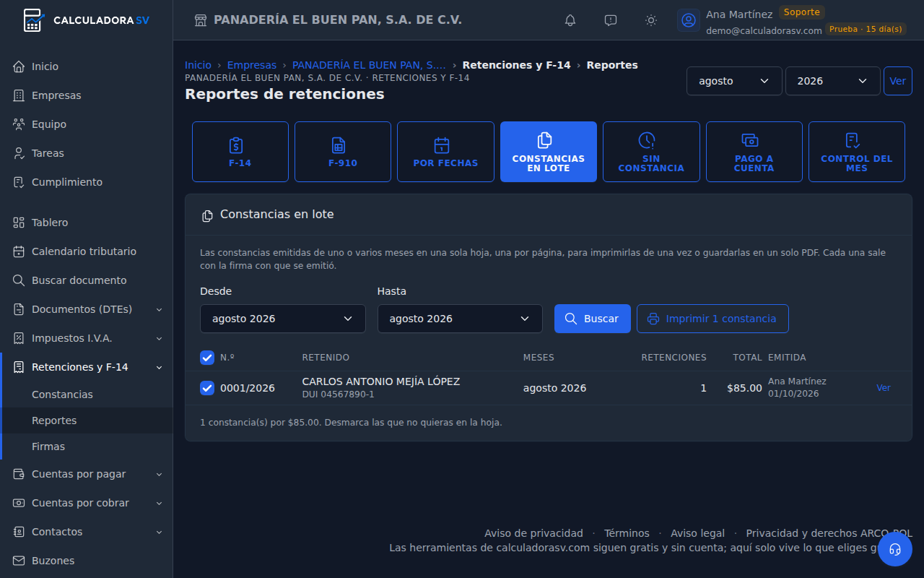Image resolution: width=924 pixels, height=578 pixels.
Task: Select the Constancias en Lote tab
Action: pyautogui.click(x=549, y=152)
